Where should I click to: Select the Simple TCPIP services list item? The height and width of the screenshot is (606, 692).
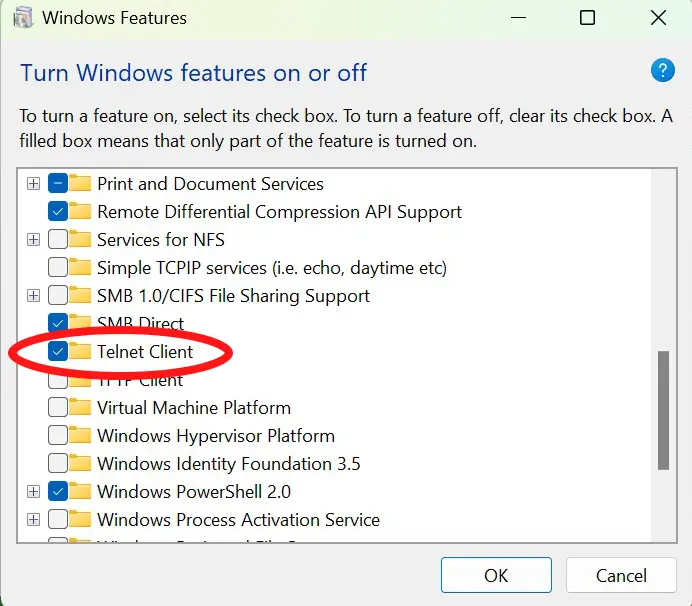click(272, 268)
